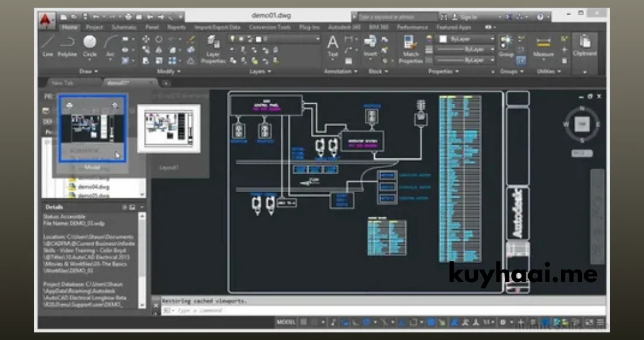Viewport: 644px width, 340px height.
Task: Toggle layer freeze sun icon in layer dropdown
Action: tap(241, 39)
